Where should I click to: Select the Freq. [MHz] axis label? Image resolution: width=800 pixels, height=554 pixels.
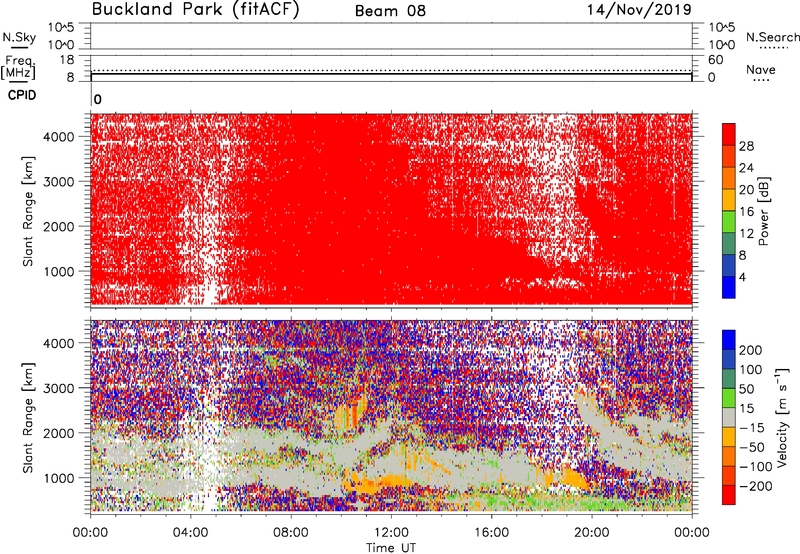pyautogui.click(x=18, y=68)
